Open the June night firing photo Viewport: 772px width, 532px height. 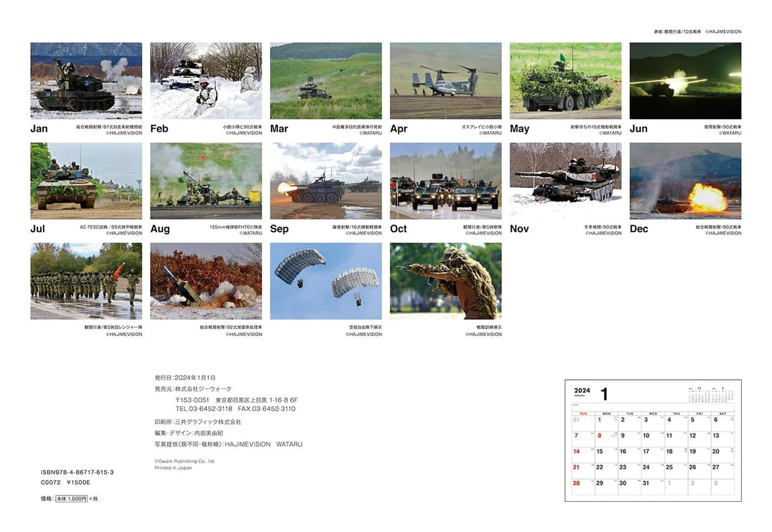point(685,80)
